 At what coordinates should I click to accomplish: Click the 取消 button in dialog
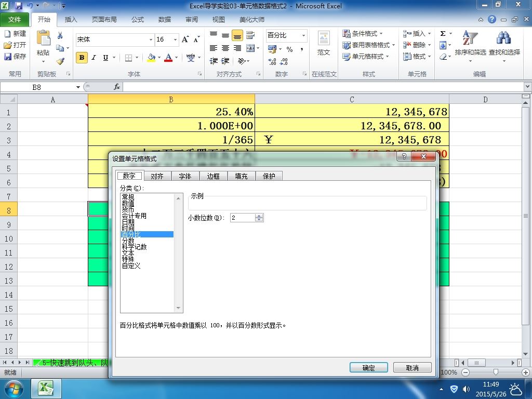412,368
